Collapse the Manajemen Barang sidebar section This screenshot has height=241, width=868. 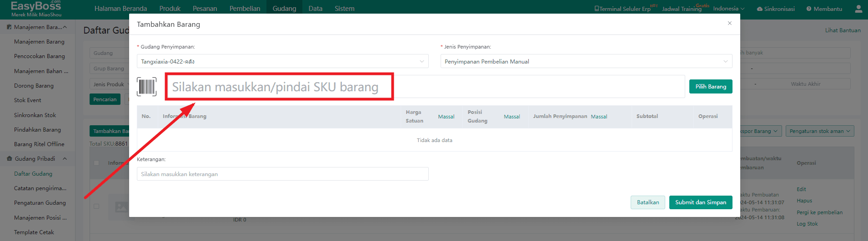click(65, 27)
